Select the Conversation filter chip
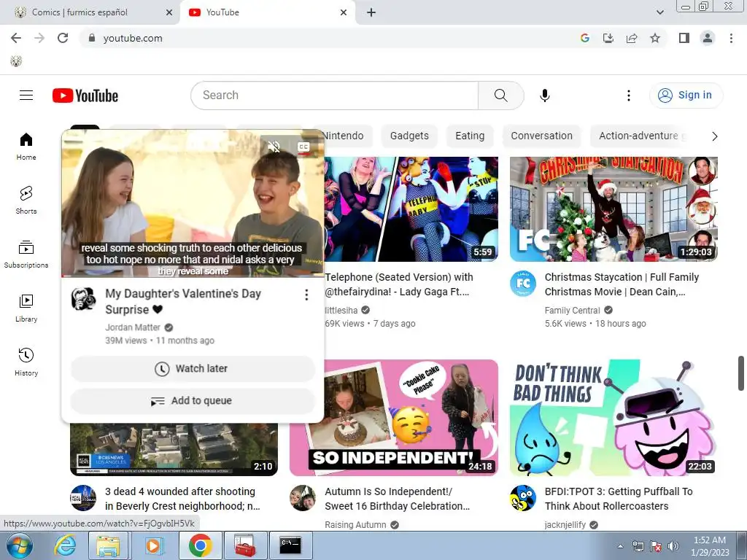The height and width of the screenshot is (560, 747). pos(542,136)
